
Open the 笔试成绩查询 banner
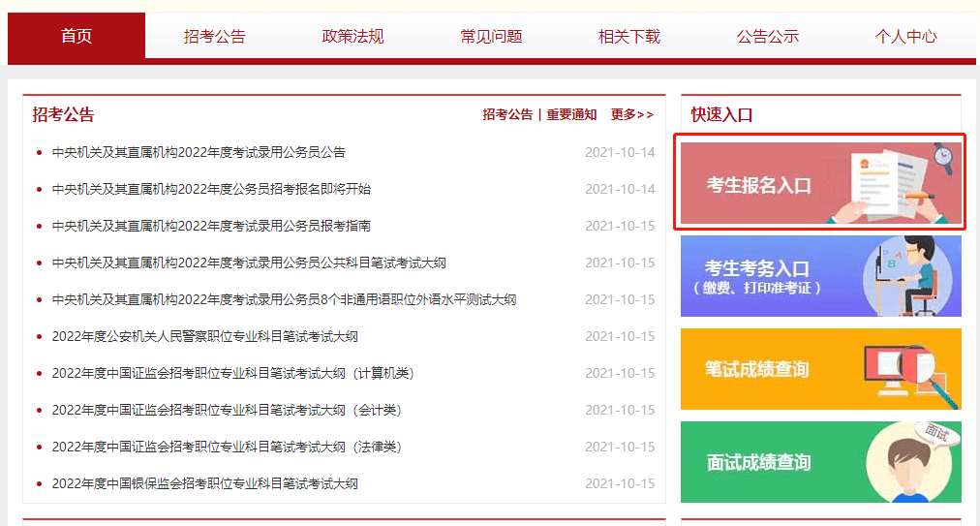(x=820, y=369)
